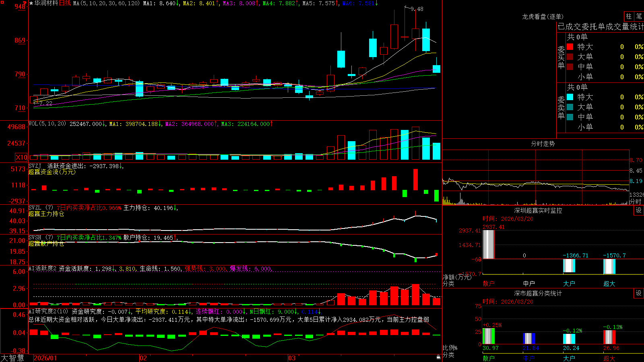Open 设 settings for 深圳超赢实时监控
644x362 pixels.
tap(639, 210)
